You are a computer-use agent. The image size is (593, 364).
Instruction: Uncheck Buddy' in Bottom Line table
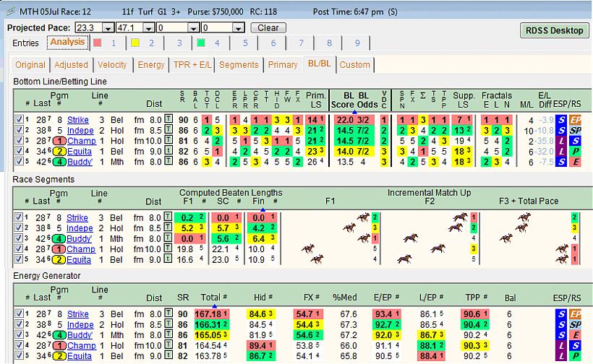pyautogui.click(x=18, y=161)
